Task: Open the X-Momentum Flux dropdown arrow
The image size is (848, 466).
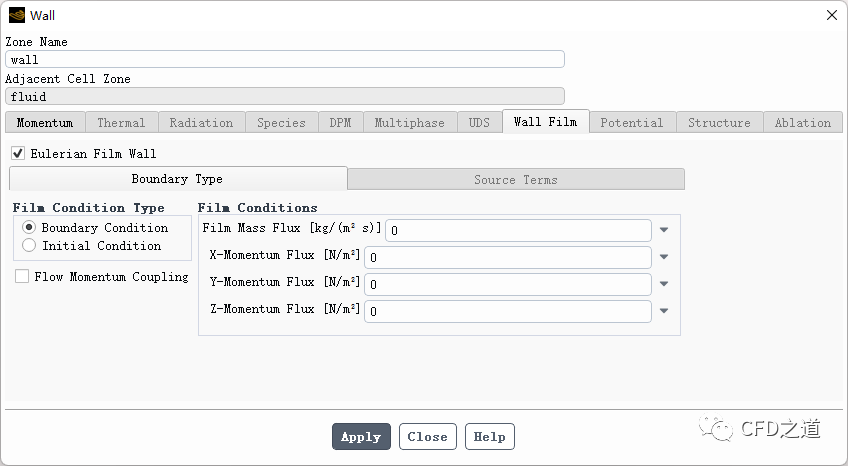Action: pyautogui.click(x=664, y=257)
